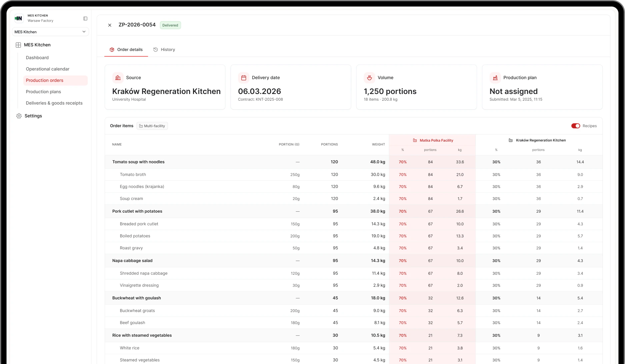Click the Kraków Regeneration Kitchen column icon
625x364 pixels.
(511, 140)
